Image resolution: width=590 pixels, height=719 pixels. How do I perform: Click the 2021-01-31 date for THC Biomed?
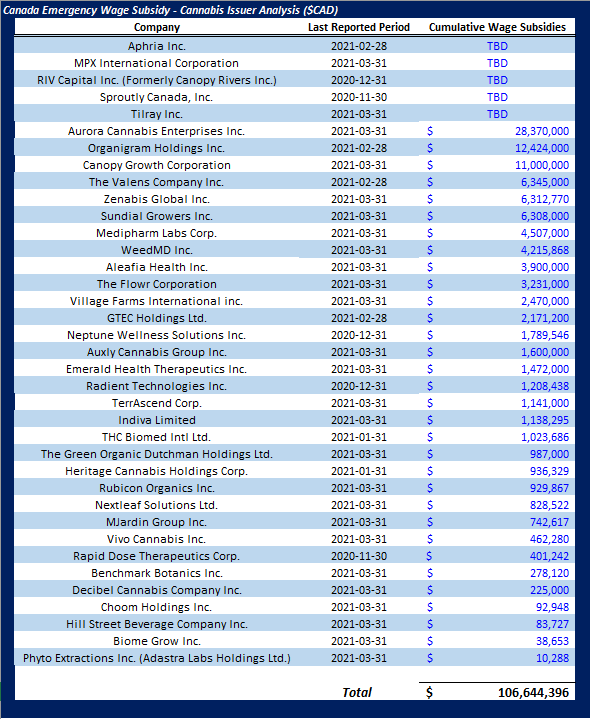(358, 437)
